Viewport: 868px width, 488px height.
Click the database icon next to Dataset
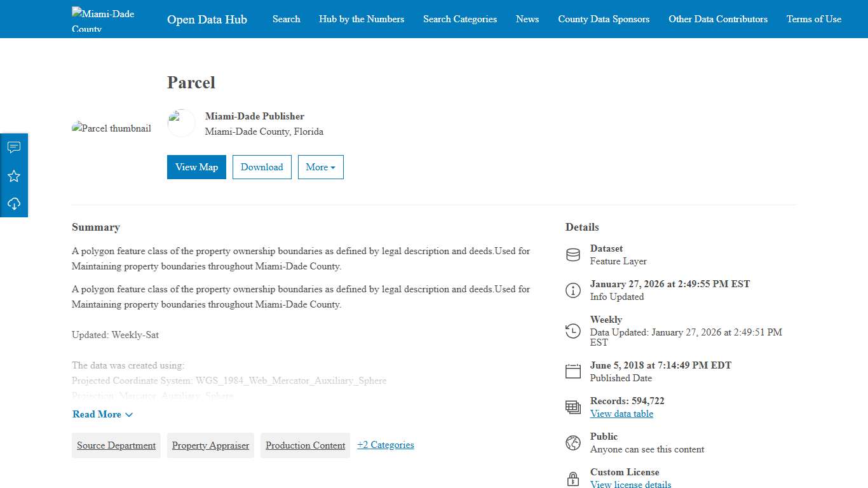pyautogui.click(x=573, y=254)
